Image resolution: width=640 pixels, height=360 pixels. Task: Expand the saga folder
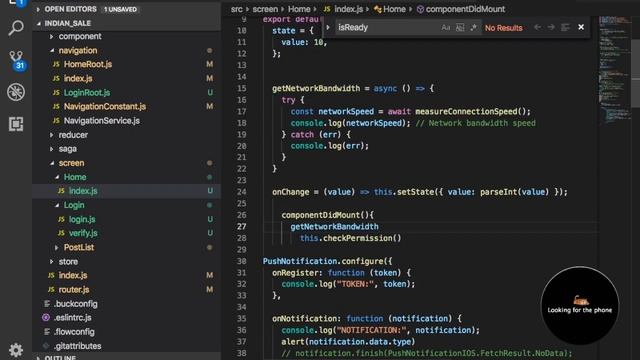(51, 149)
